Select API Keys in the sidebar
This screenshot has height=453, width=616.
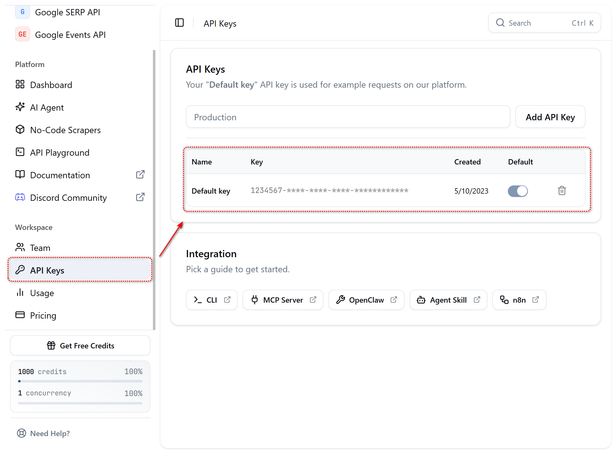[x=80, y=270]
